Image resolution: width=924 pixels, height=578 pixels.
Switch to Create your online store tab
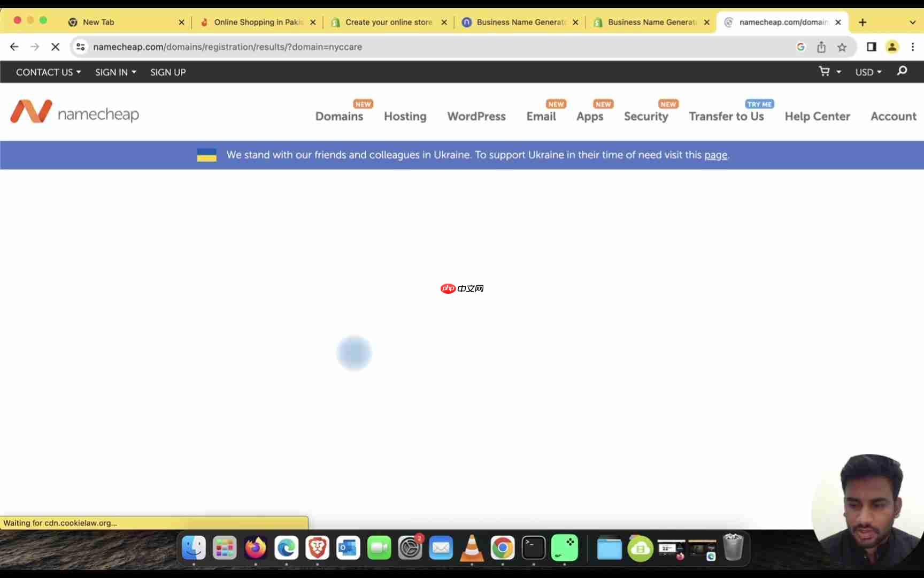click(389, 22)
